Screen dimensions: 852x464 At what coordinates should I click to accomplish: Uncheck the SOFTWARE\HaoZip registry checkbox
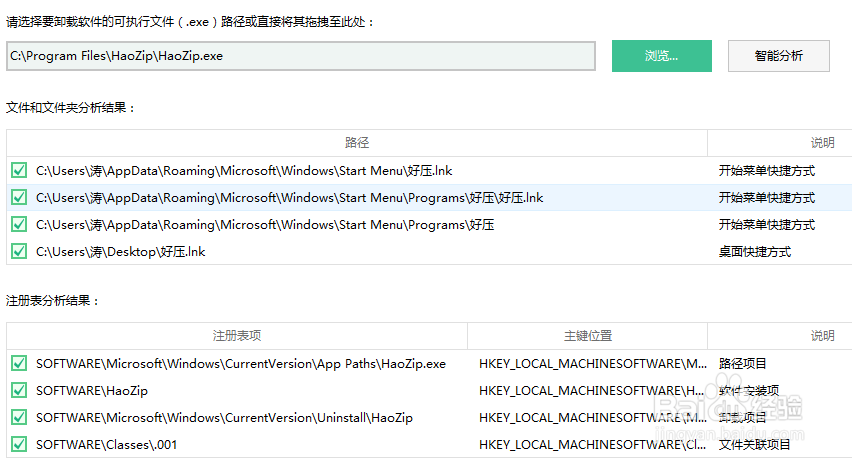point(19,390)
